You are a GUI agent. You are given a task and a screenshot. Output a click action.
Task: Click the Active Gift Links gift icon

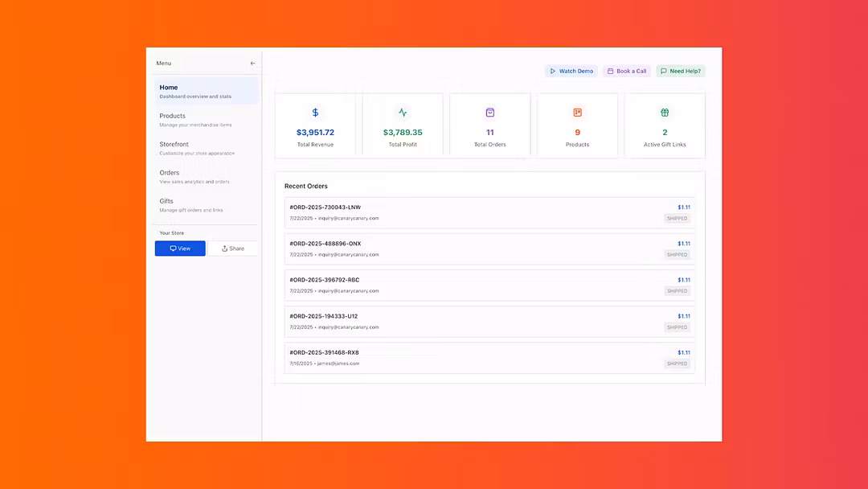click(x=665, y=113)
